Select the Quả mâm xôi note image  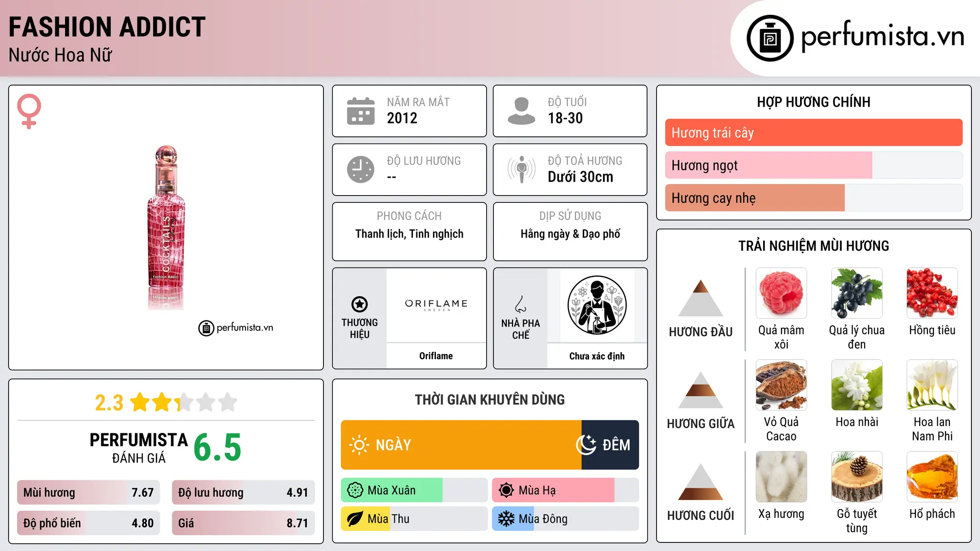coord(781,293)
